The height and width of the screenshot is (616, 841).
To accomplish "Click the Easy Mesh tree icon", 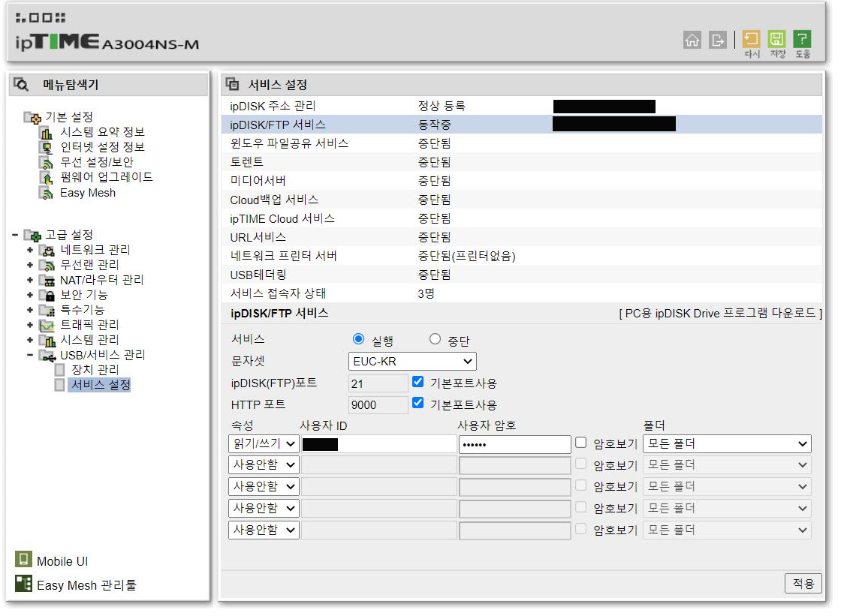I will 47,193.
